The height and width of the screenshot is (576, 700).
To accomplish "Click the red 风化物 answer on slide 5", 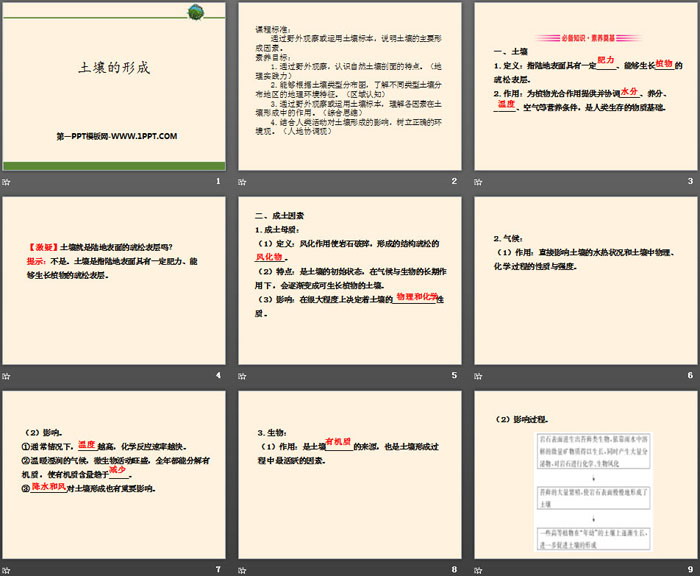I will [x=269, y=257].
